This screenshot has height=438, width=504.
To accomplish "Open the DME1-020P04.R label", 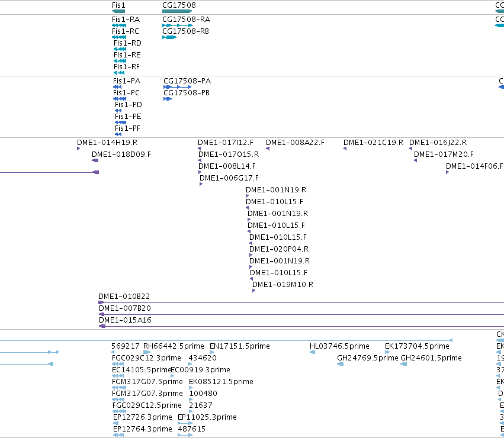I will click(x=279, y=249).
